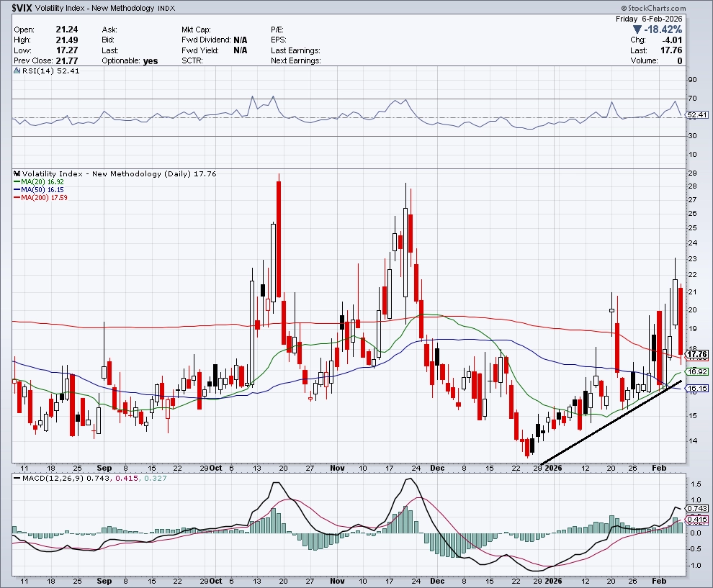Click the 0.743 MACD value tag
Image resolution: width=713 pixels, height=588 pixels.
coord(697,509)
